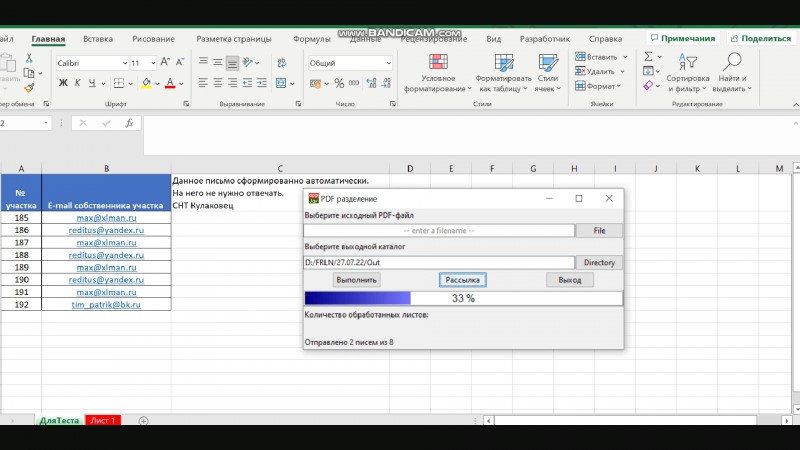This screenshot has width=800, height=450.
Task: Click the increase decimal places icon
Action: pyautogui.click(x=371, y=83)
